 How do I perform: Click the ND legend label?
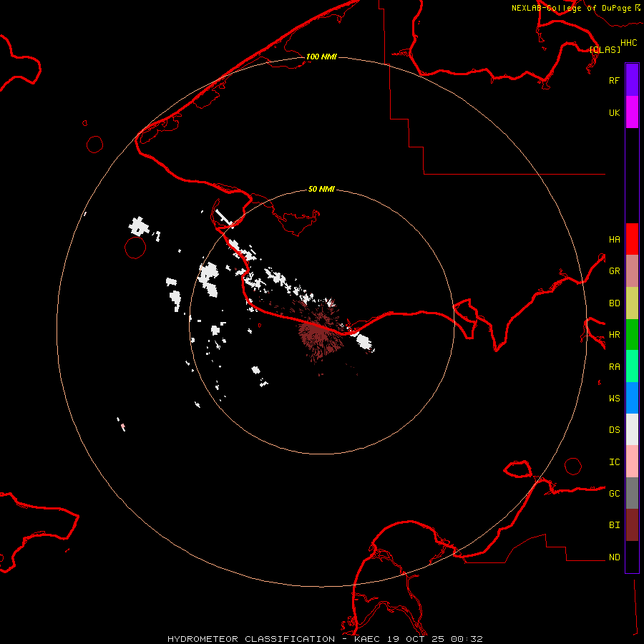click(x=614, y=557)
